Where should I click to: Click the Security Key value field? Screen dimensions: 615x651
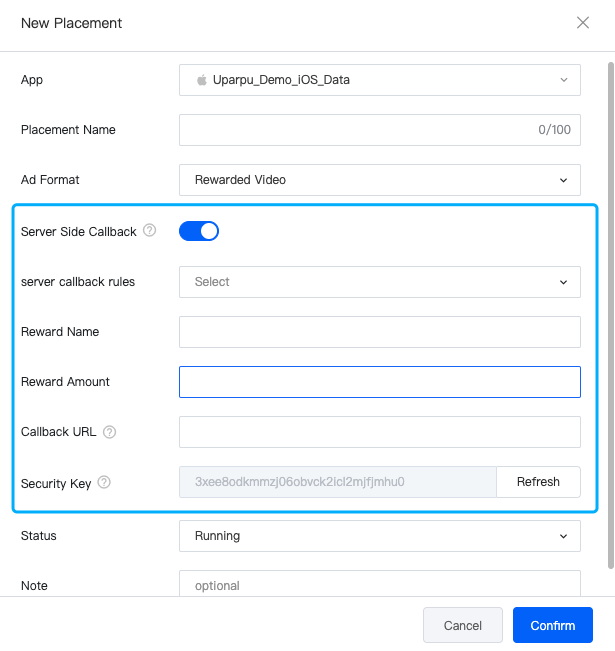tap(338, 482)
